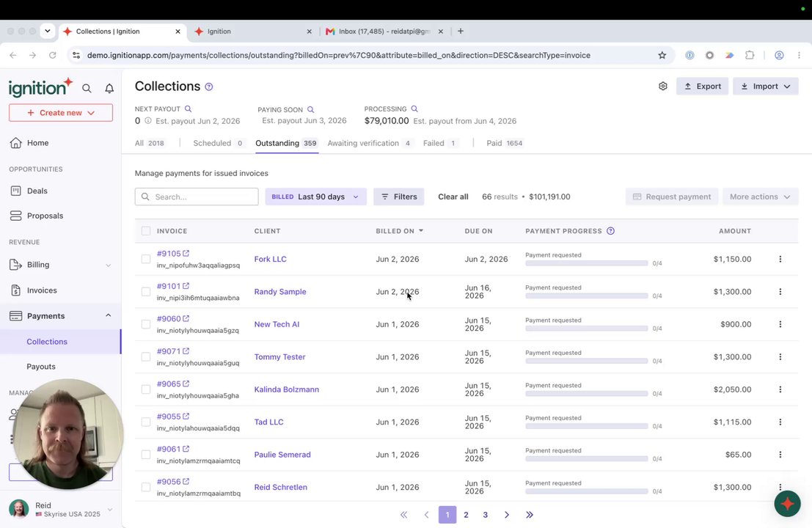Click the Export button
Image resolution: width=812 pixels, height=528 pixels.
point(702,87)
